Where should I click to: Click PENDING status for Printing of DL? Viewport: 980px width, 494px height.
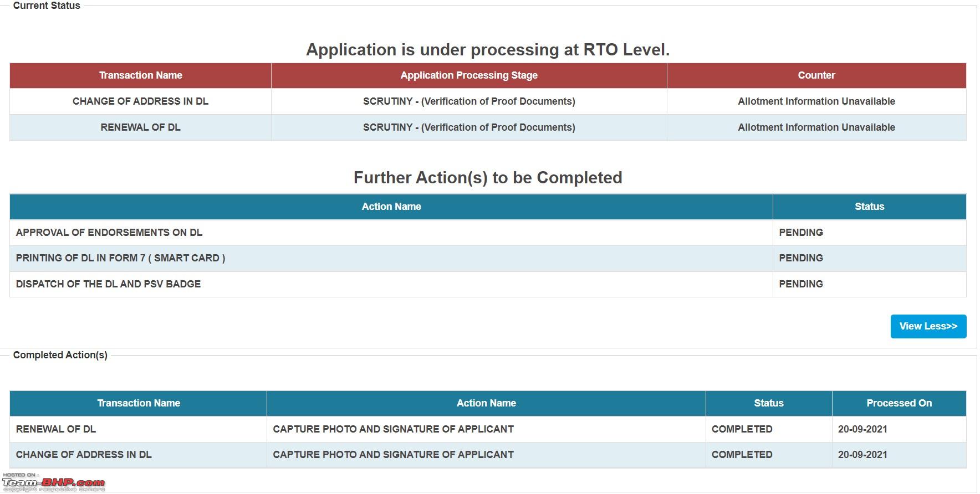coord(801,258)
